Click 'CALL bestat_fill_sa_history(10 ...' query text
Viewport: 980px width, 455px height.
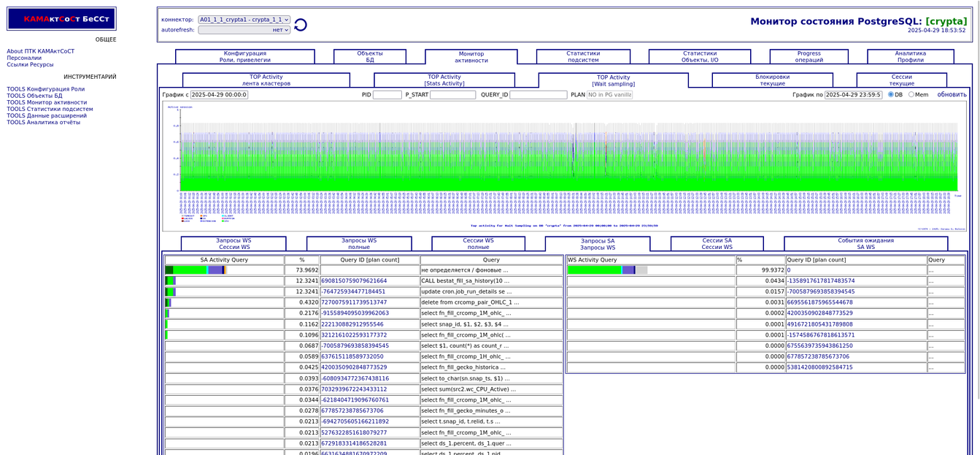point(466,281)
